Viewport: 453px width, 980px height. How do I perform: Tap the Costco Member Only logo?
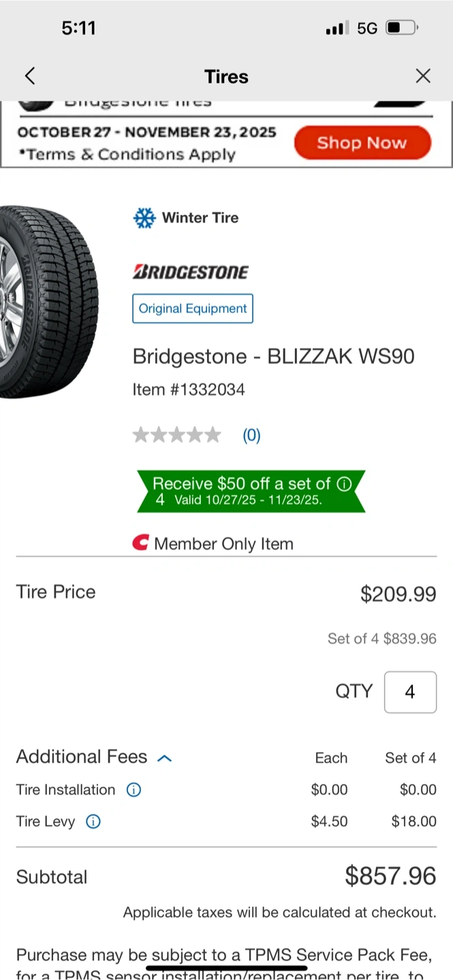pos(140,543)
